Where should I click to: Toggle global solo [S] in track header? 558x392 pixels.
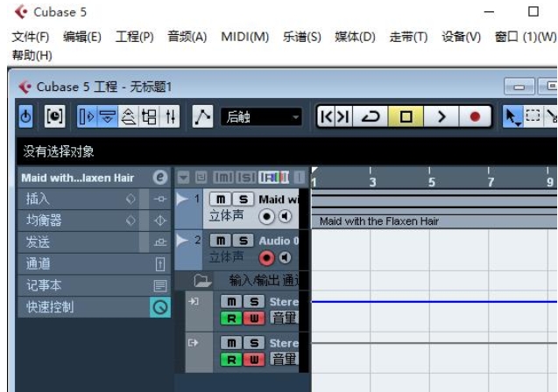(x=246, y=177)
